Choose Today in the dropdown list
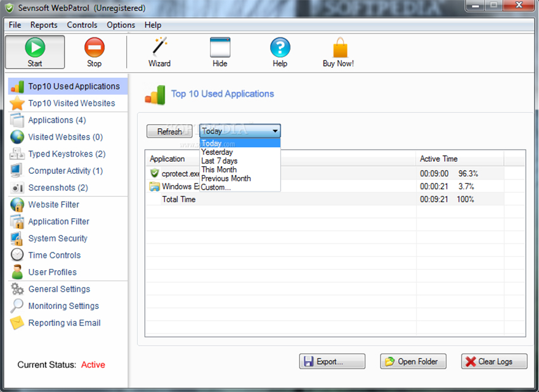The image size is (539, 392). 240,143
